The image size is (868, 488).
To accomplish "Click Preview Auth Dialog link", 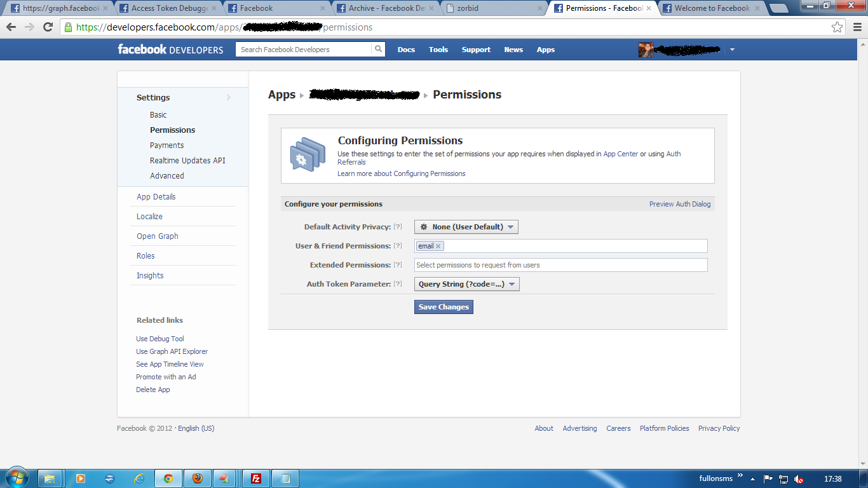I will click(x=680, y=204).
